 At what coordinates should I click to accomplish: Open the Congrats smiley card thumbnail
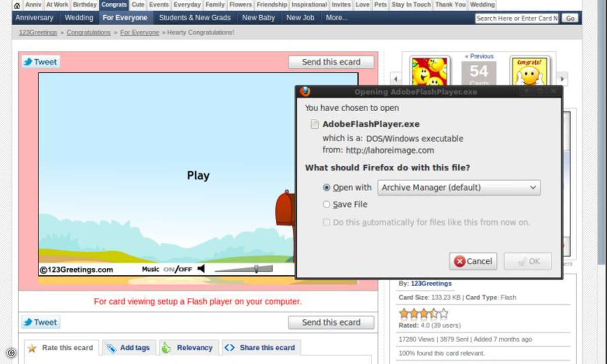click(530, 71)
